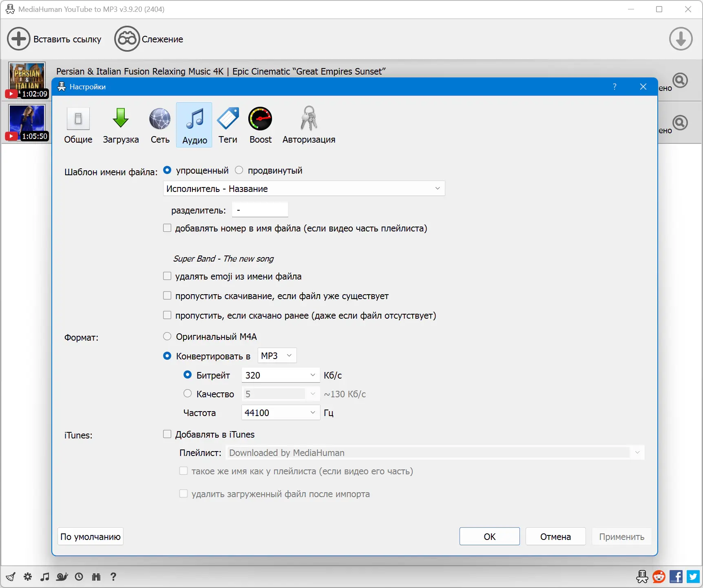Open Слежение tracking binoculars icon
Viewport: 703px width, 588px height.
coord(127,39)
